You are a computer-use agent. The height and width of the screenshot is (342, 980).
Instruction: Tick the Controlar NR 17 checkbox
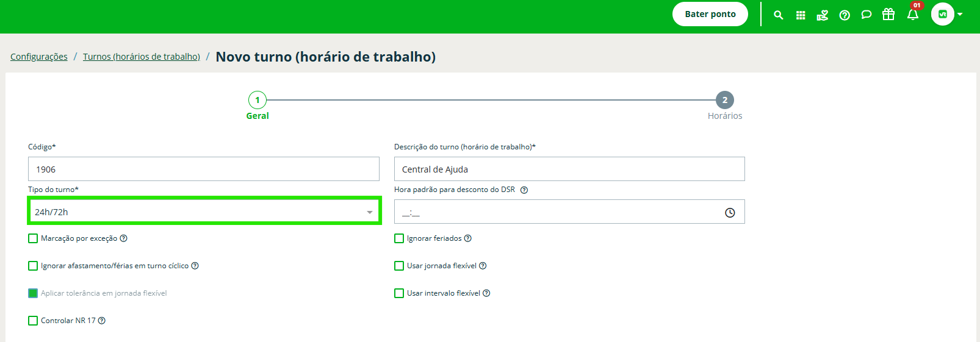click(x=33, y=321)
